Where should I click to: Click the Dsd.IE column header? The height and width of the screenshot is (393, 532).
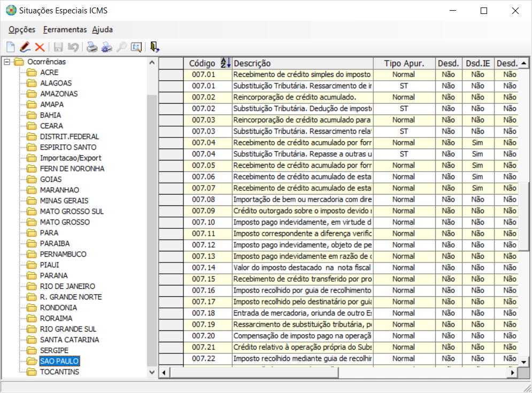(x=477, y=63)
